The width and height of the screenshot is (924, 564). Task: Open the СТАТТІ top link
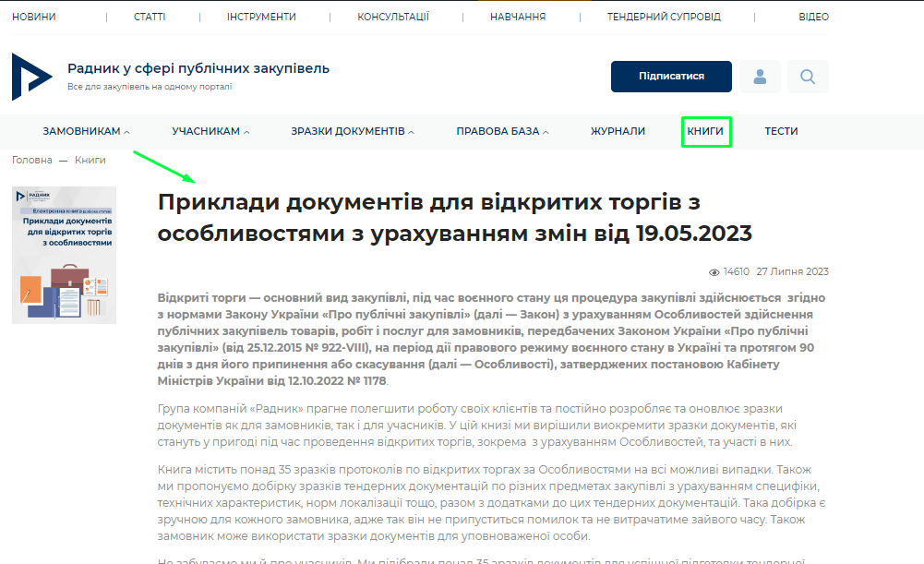click(150, 17)
